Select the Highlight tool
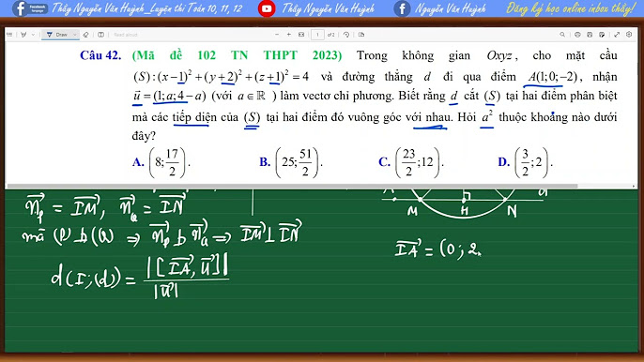Image resolution: width=644 pixels, height=362 pixels. [x=23, y=35]
